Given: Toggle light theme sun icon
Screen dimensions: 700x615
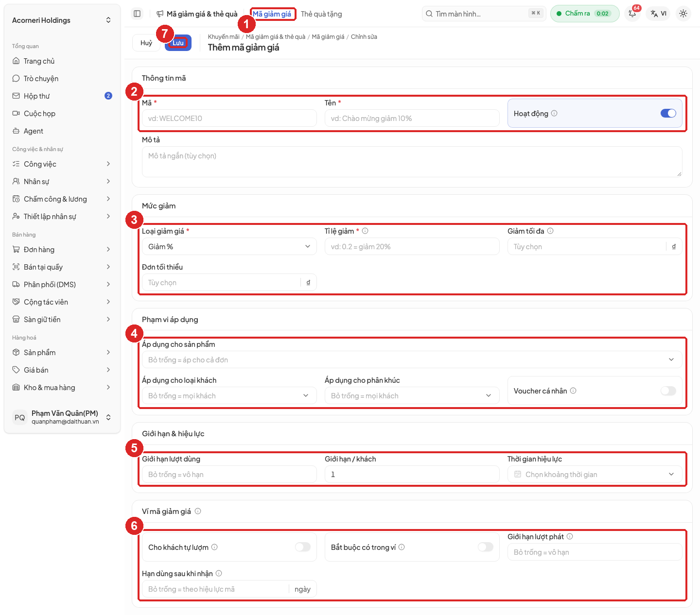Looking at the screenshot, I should [x=683, y=14].
